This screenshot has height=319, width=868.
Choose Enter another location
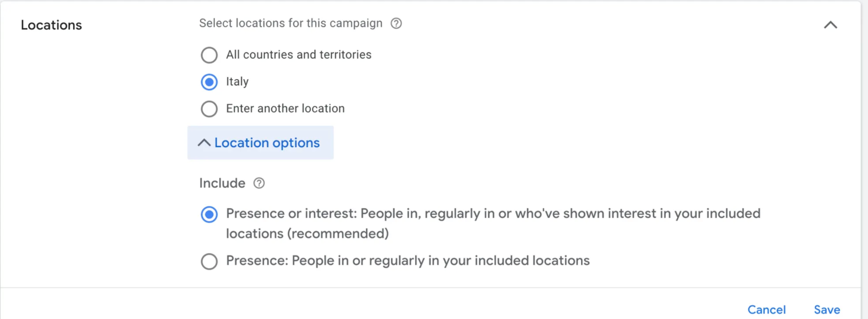(209, 109)
